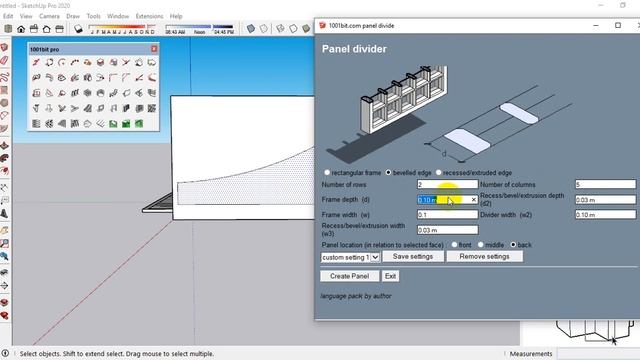640x360 pixels.
Task: Click the status bar info circle icon
Action: 5,353
